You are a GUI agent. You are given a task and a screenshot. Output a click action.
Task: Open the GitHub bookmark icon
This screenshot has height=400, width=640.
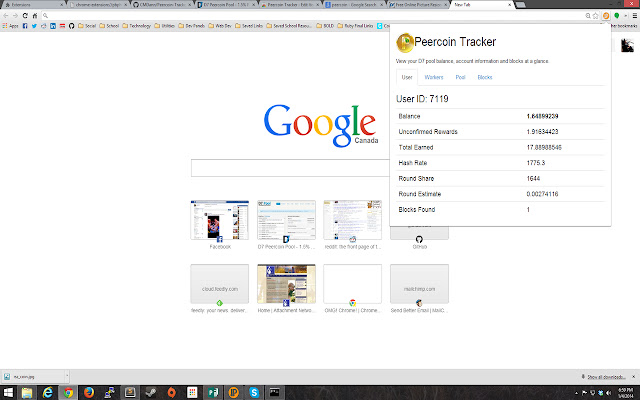(x=71, y=26)
